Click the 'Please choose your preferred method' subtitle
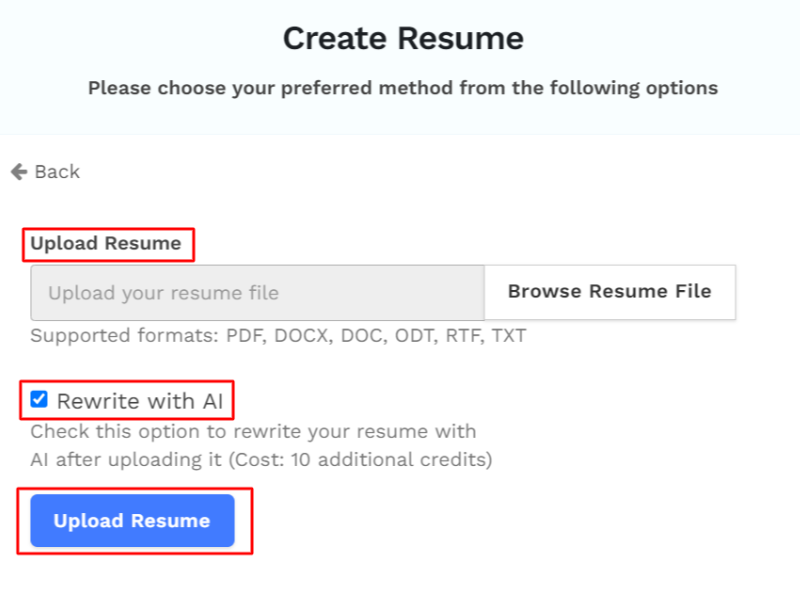The height and width of the screenshot is (600, 800). (x=403, y=88)
